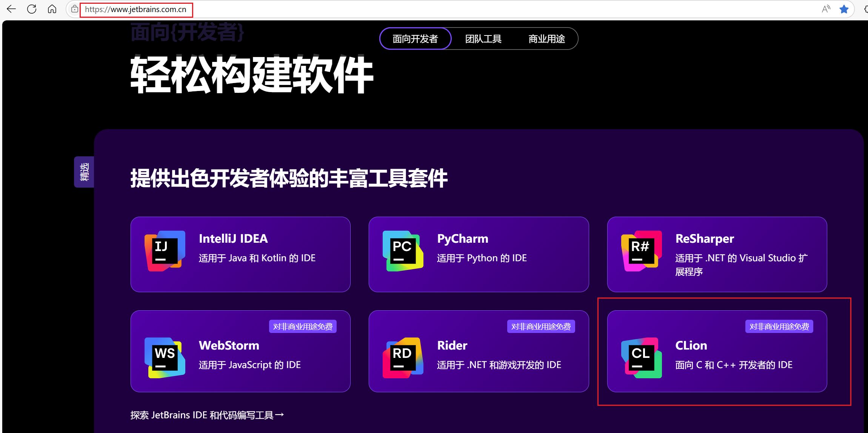Image resolution: width=868 pixels, height=433 pixels.
Task: Click text 适用于 Python 的 IDE
Action: 482,258
